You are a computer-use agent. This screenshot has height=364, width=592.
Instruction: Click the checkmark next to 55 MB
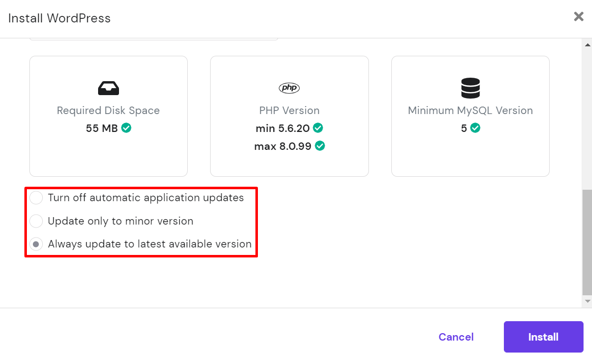pyautogui.click(x=126, y=128)
